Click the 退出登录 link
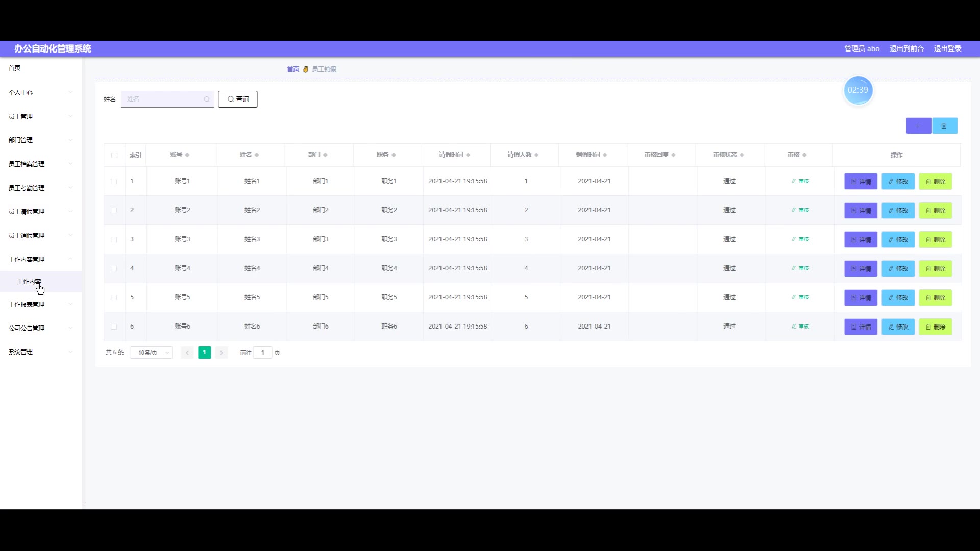Image resolution: width=980 pixels, height=551 pixels. click(x=947, y=48)
